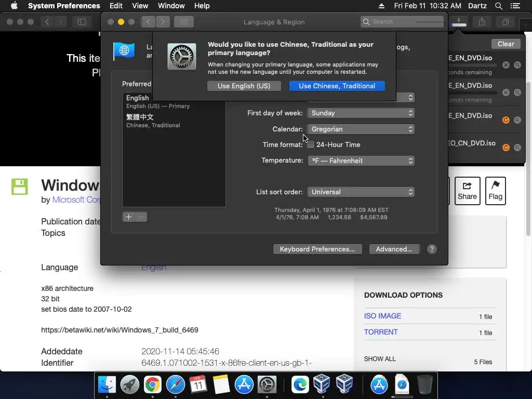Choose Use English (US) button
Screen dimensions: 532x399
244,86
